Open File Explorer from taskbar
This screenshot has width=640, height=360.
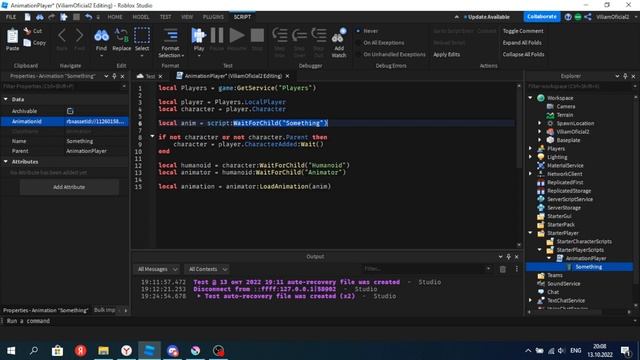coord(103,351)
